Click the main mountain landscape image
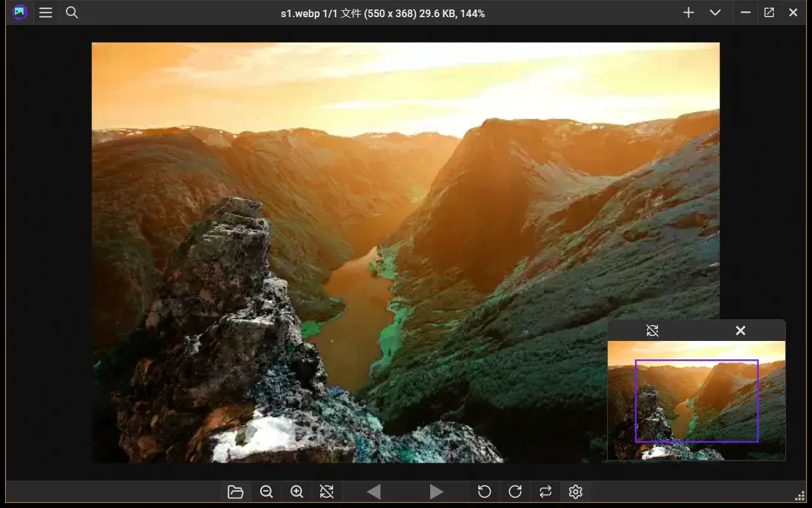This screenshot has height=508, width=812. (x=405, y=253)
